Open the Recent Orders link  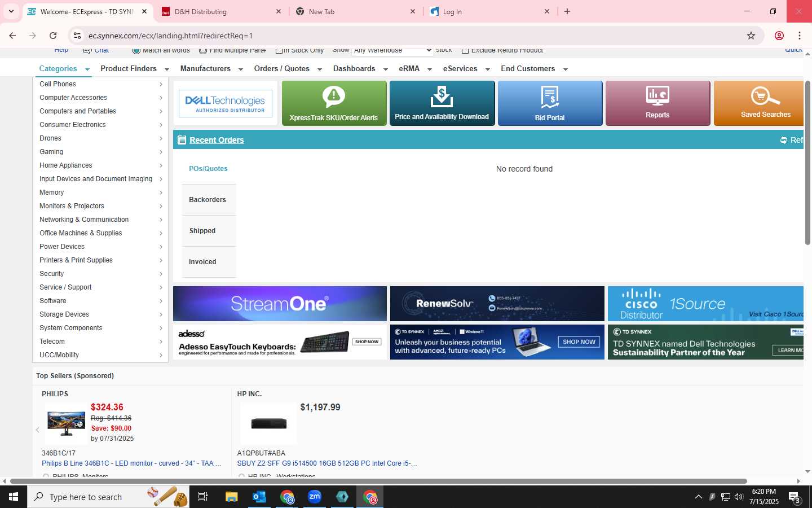(x=217, y=140)
